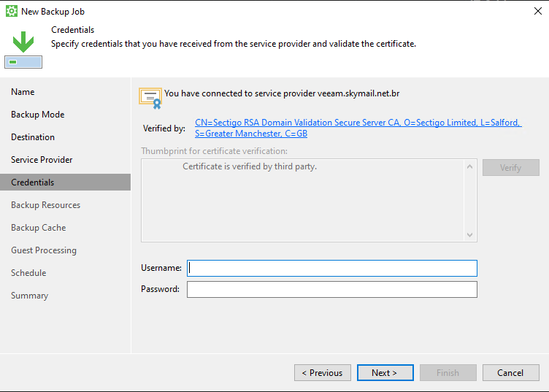Click the certificate ribbon icon
Viewport: 549px width, 392px height.
(x=150, y=99)
